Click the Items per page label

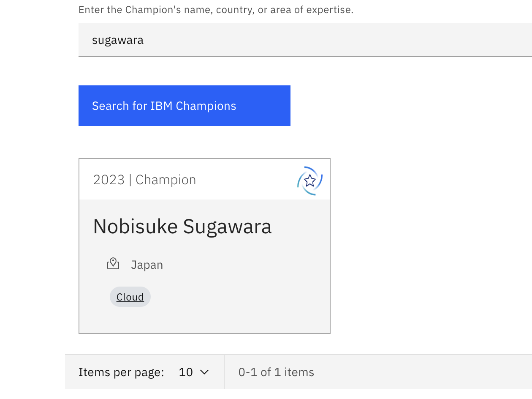click(x=121, y=372)
